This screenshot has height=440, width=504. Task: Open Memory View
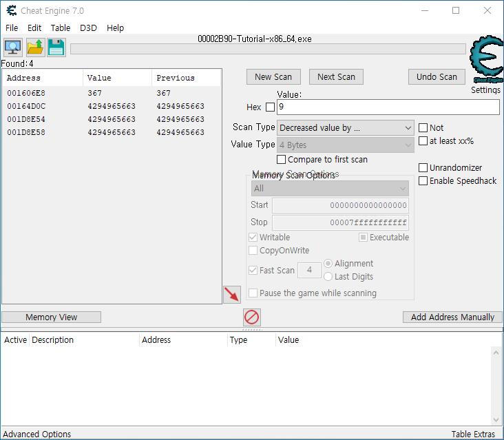pyautogui.click(x=52, y=317)
